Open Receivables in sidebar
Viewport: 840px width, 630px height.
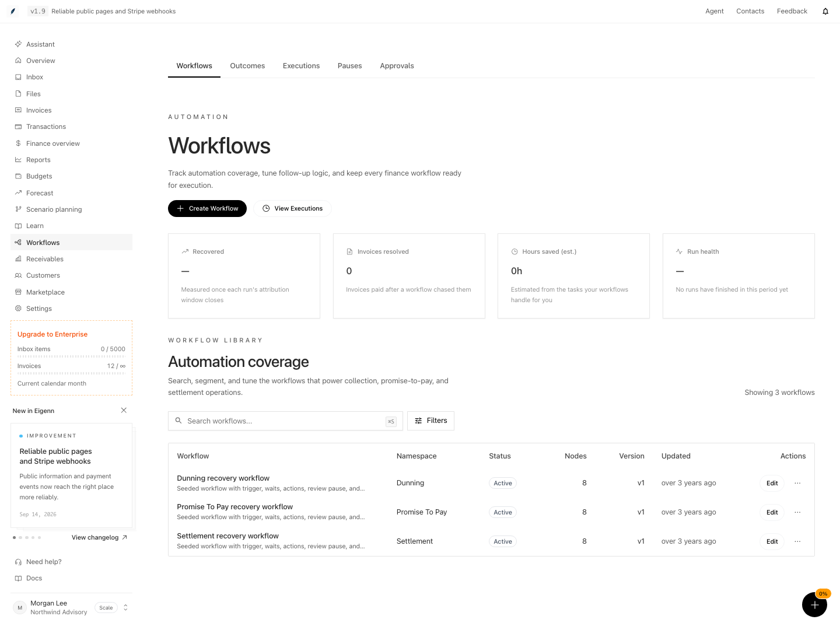point(71,259)
